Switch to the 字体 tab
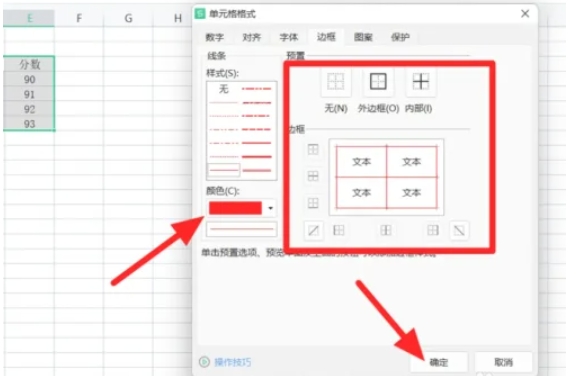This screenshot has width=577, height=376. pos(288,37)
